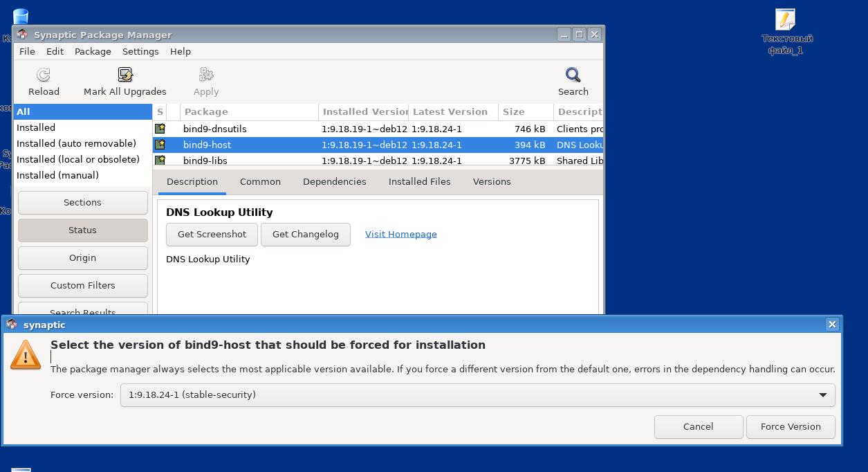
Task: Open the Edit menu
Action: tap(55, 51)
